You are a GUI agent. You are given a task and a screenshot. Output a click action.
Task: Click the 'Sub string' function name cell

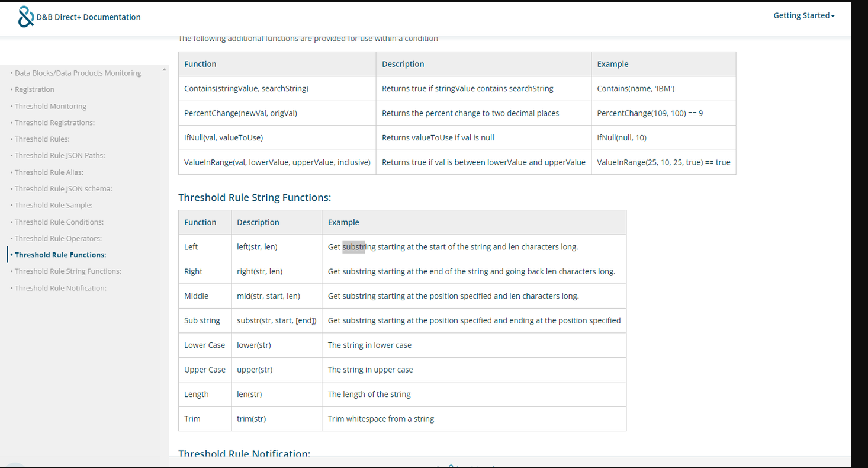click(205, 320)
